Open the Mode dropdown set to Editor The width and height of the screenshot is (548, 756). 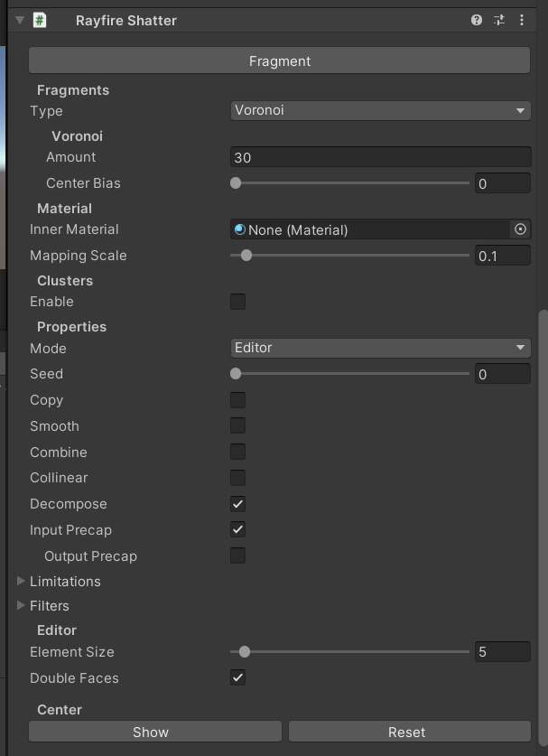[x=381, y=348]
